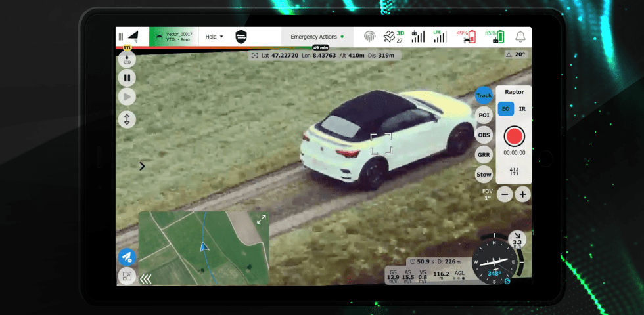This screenshot has width=644, height=315.
Task: Click the RTL badge on flight timeline
Action: (127, 48)
